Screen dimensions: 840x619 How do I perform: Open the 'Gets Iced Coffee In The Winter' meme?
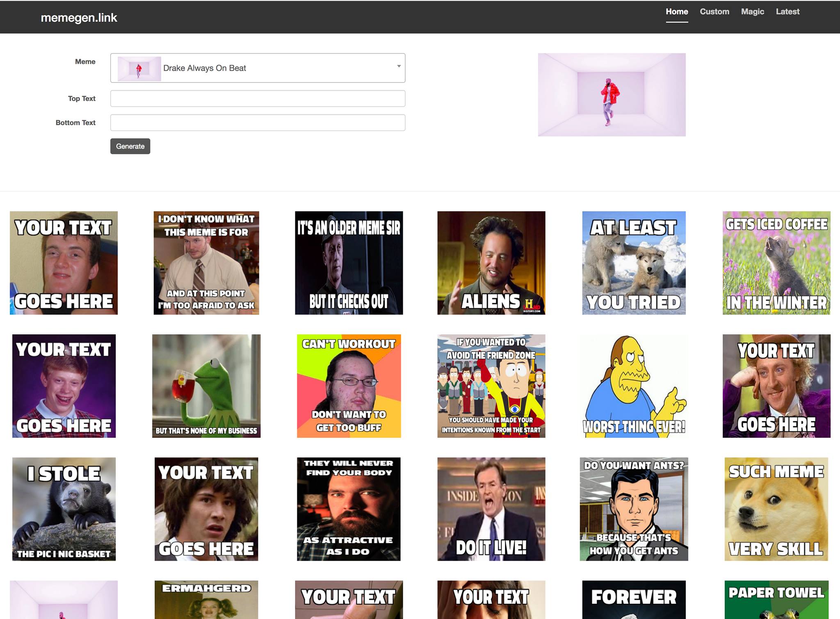(776, 263)
